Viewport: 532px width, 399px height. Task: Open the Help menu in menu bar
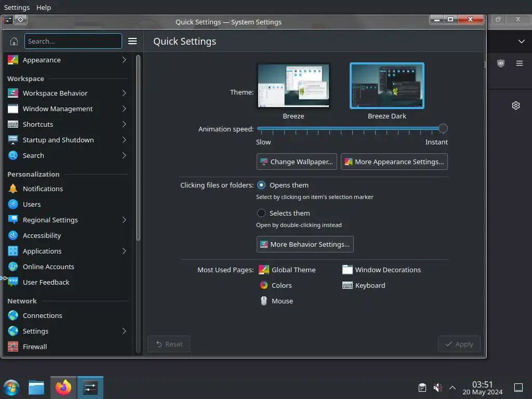pos(44,7)
